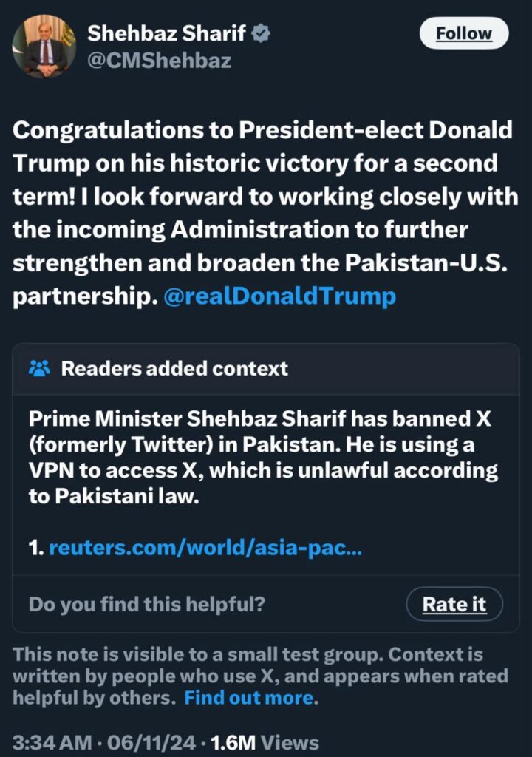The image size is (532, 757).
Task: Click the Shehbaz Sharif display name
Action: (168, 33)
